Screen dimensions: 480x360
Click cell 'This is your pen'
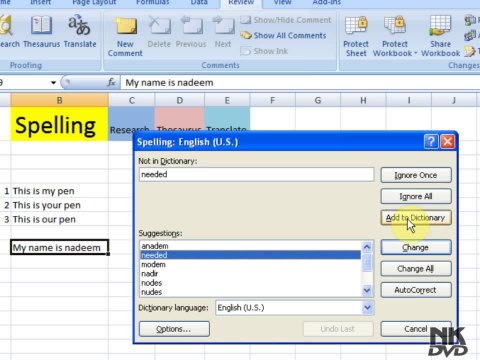click(x=59, y=205)
